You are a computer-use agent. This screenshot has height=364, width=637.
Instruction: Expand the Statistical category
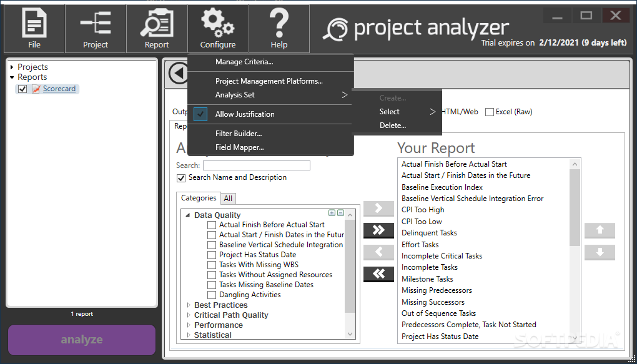[189, 335]
